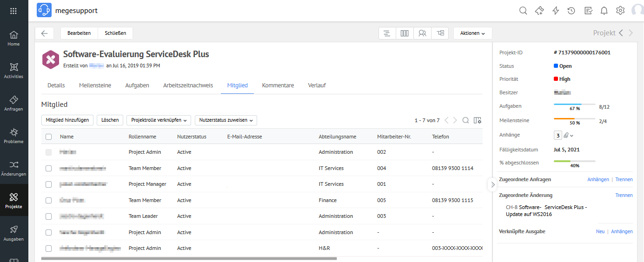The width and height of the screenshot is (644, 262).
Task: Select the H&R member row checkbox
Action: coord(49,249)
